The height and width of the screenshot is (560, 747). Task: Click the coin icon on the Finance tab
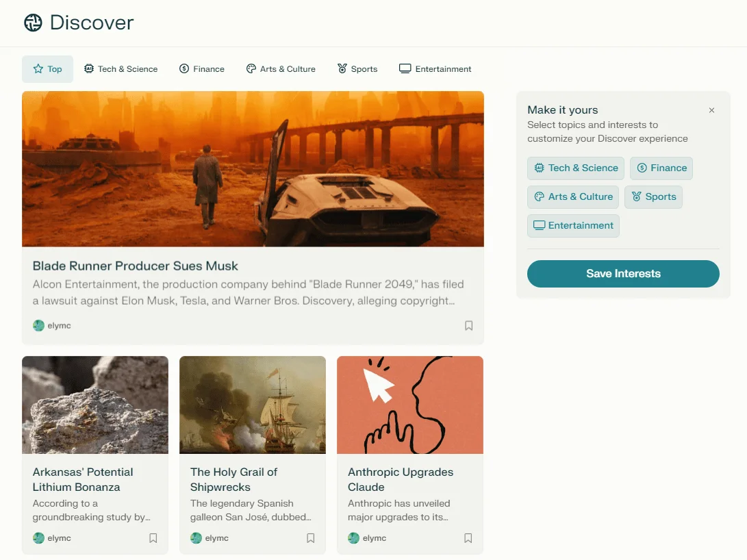pos(183,68)
